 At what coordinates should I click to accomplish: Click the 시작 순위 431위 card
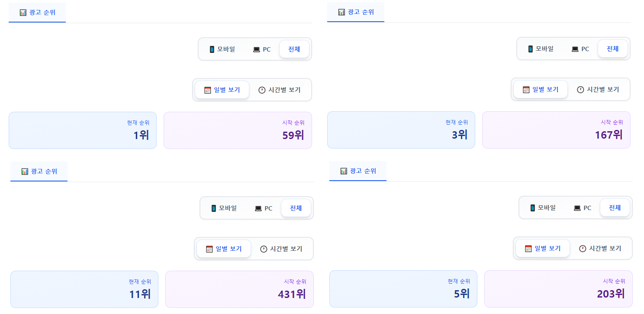pyautogui.click(x=239, y=289)
